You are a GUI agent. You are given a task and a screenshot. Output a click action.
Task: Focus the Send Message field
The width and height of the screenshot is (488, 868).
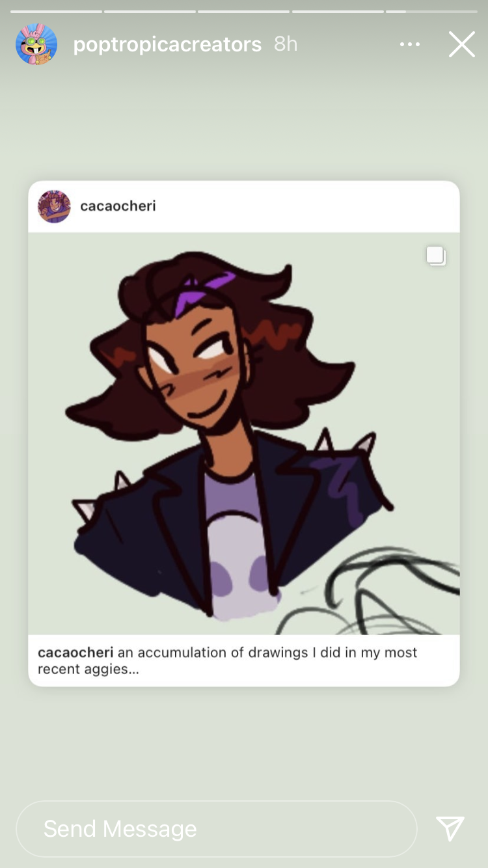pyautogui.click(x=216, y=828)
